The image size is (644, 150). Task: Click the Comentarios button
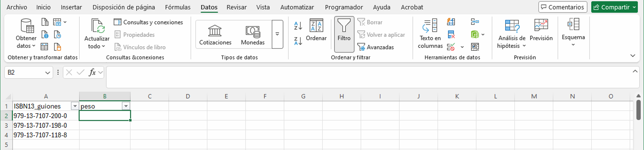pos(563,7)
